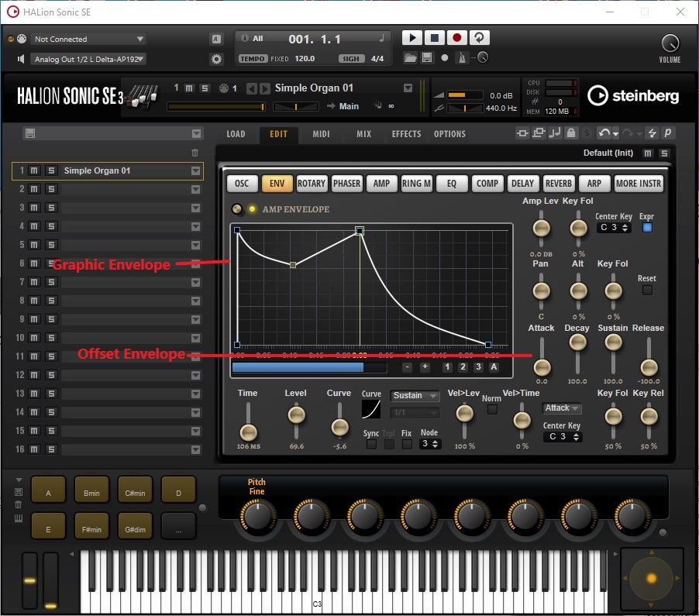Mute slot 2 in the slot list
Viewport: 699px width, 616px height.
pyautogui.click(x=34, y=189)
